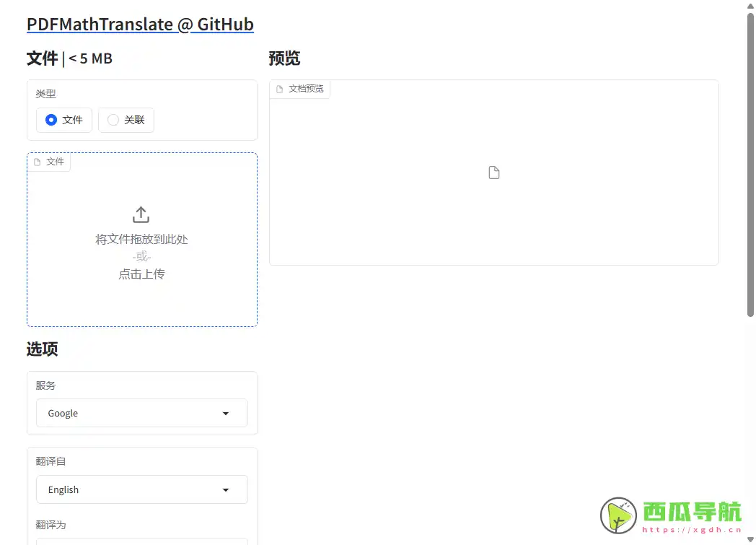
Task: Click the scrollbar down arrow
Action: tap(750, 540)
